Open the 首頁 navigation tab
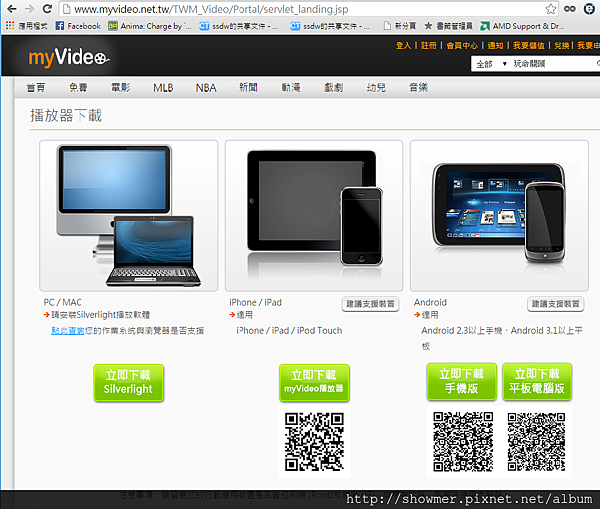 36,88
